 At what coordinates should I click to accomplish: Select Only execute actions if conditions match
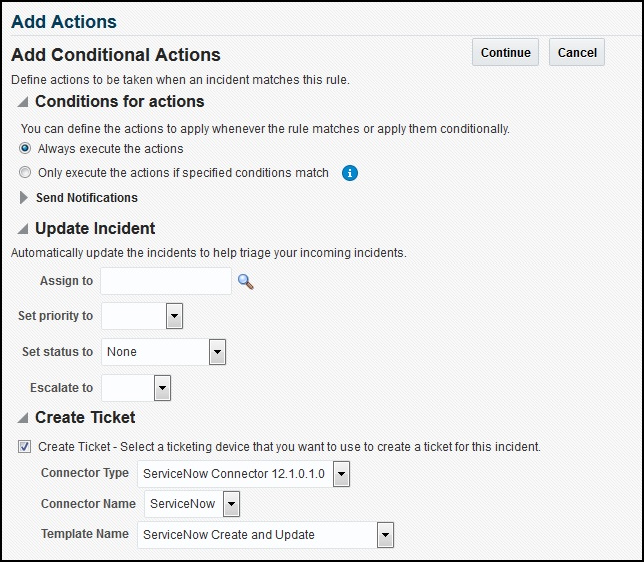click(25, 173)
